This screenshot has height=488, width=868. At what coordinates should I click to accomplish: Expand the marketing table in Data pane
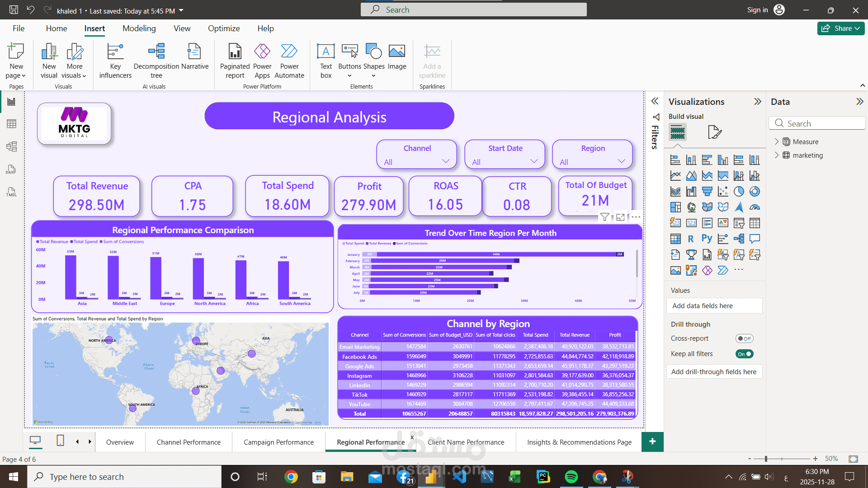click(x=777, y=155)
